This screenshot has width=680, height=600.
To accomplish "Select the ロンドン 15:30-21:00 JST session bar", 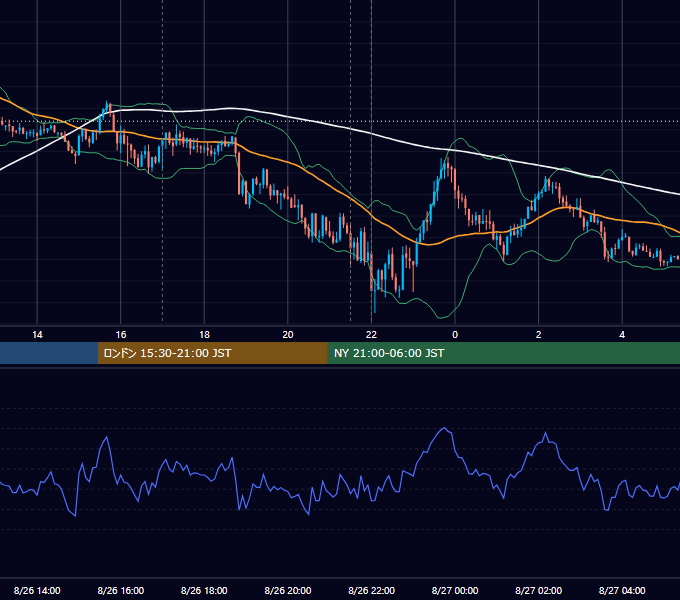I will 212,353.
